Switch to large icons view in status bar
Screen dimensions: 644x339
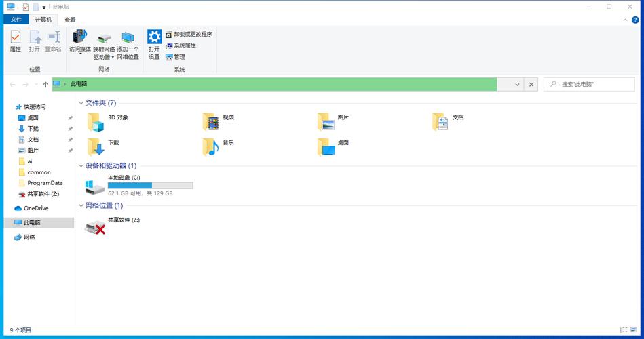(634, 330)
